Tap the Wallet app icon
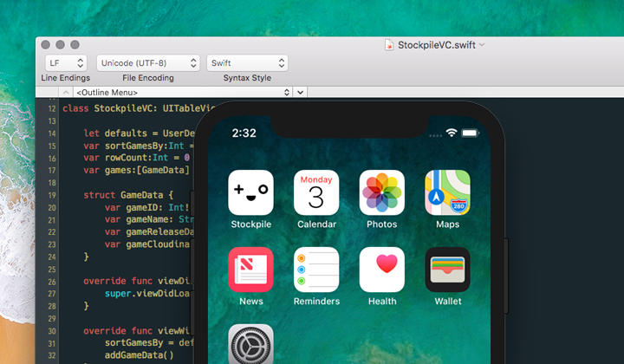This screenshot has height=364, width=624. click(x=447, y=270)
